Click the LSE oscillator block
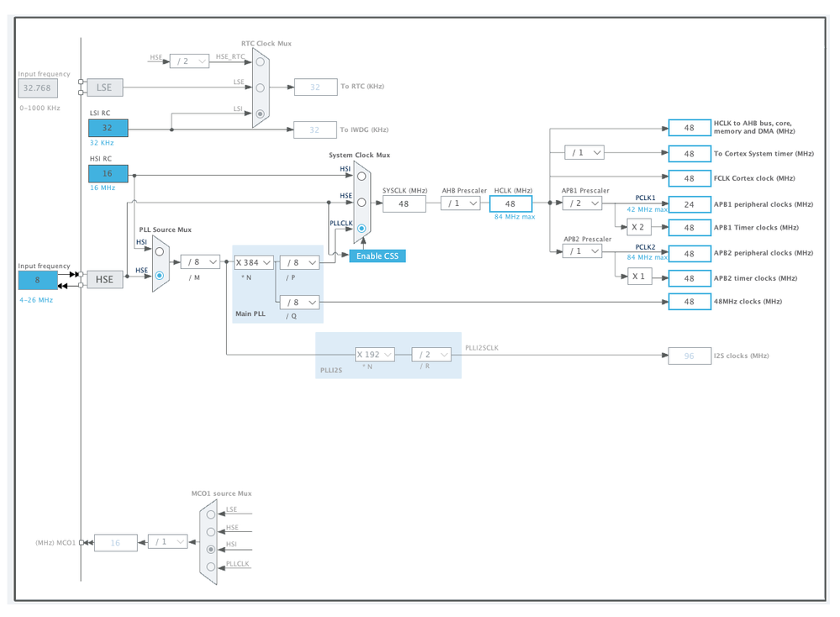 104,87
